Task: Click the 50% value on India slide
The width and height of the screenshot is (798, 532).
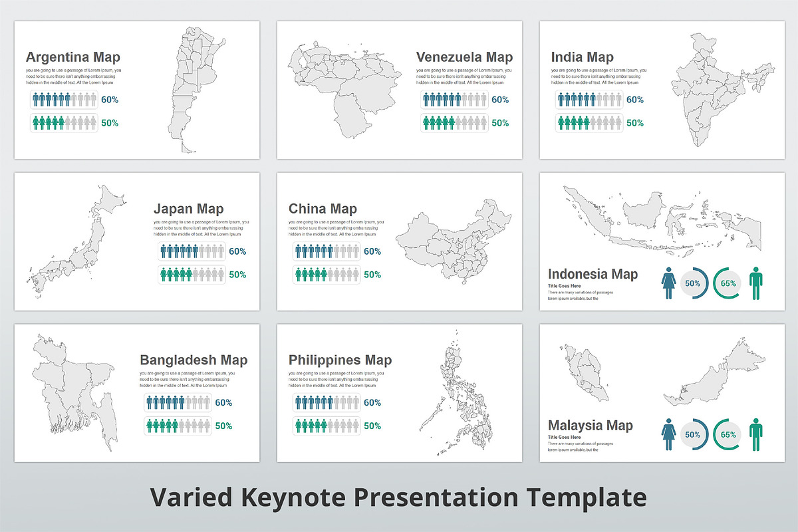Action: click(x=635, y=123)
